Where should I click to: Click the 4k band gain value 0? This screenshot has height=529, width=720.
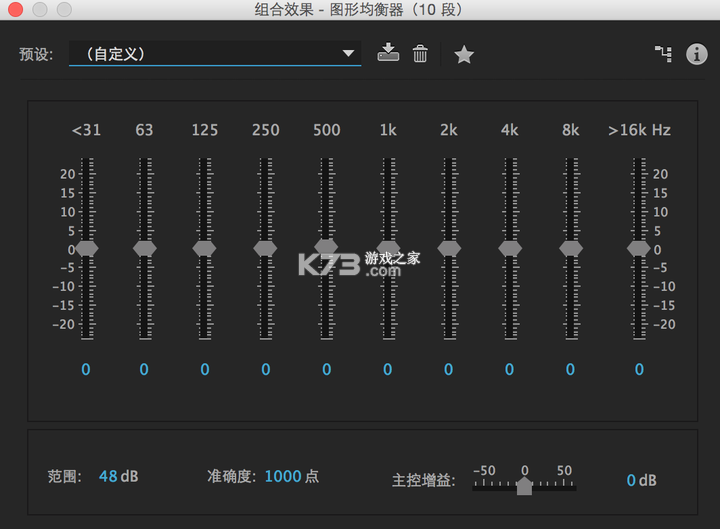pyautogui.click(x=509, y=370)
